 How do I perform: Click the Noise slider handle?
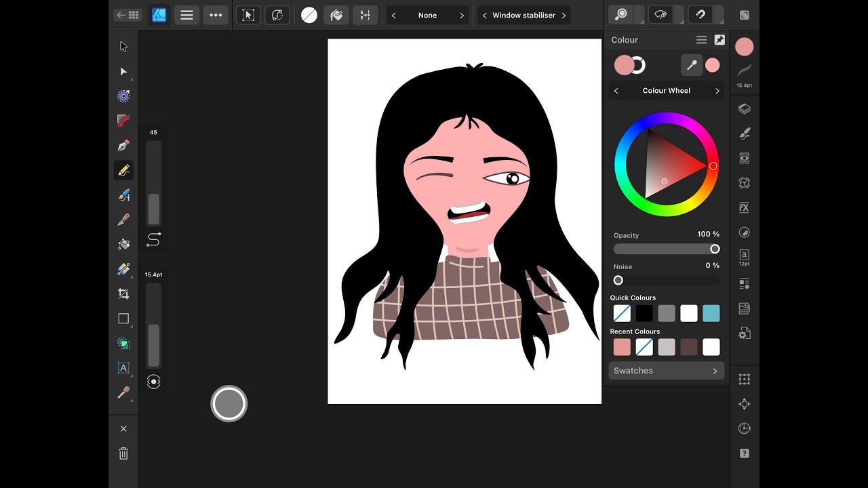coord(618,281)
